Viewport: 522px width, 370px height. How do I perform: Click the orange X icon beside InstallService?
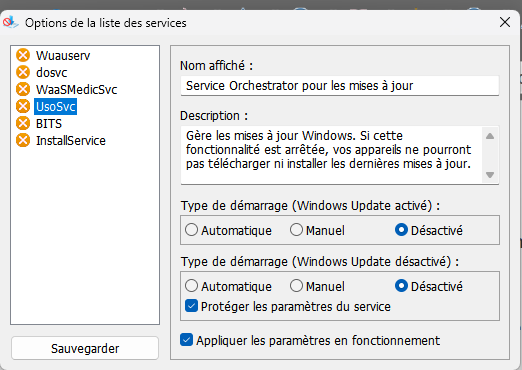23,140
